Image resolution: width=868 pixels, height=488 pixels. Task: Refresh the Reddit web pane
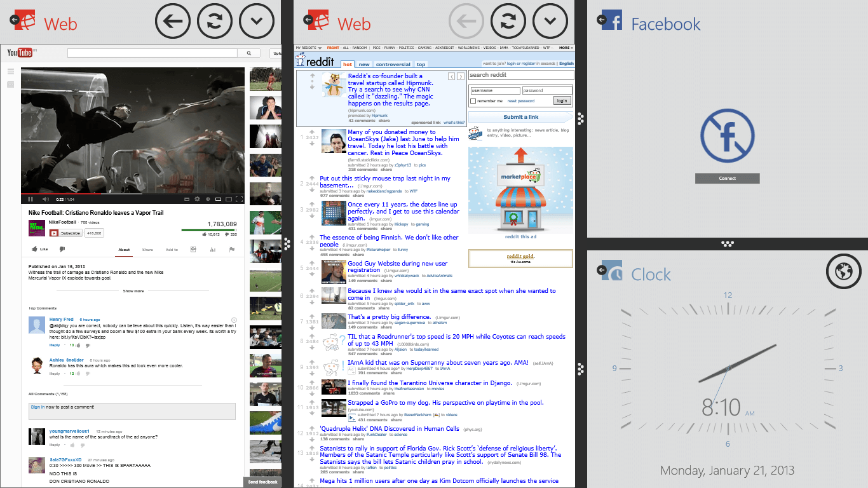[x=508, y=22]
